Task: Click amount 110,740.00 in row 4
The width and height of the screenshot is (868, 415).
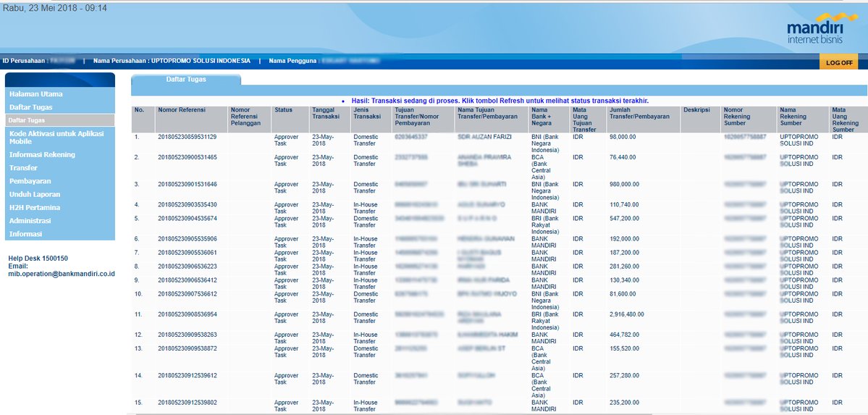Action: [625, 205]
